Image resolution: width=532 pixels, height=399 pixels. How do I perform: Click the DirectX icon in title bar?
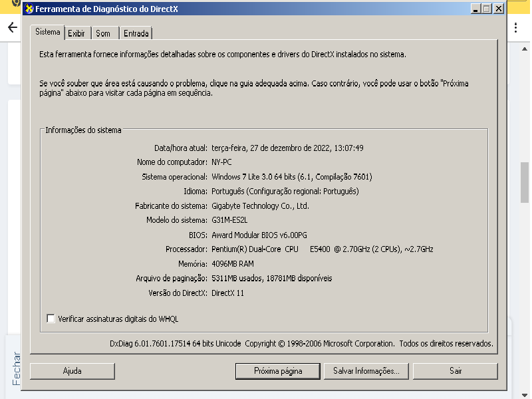coord(29,9)
